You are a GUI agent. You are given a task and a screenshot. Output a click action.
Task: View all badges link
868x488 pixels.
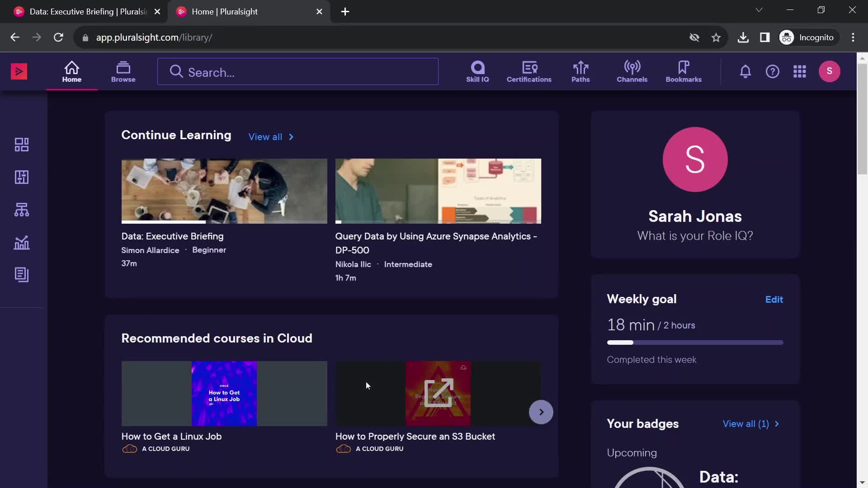tap(750, 424)
